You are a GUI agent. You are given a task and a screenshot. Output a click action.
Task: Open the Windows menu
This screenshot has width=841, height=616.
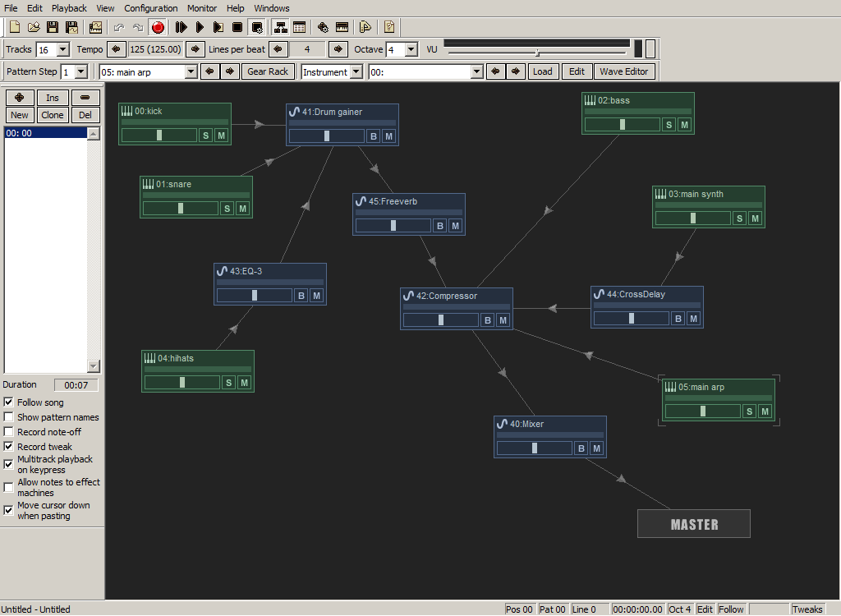[272, 8]
